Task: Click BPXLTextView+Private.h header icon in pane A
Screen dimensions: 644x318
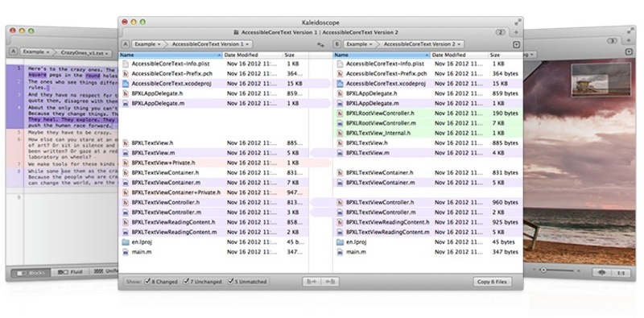Action: click(x=126, y=163)
